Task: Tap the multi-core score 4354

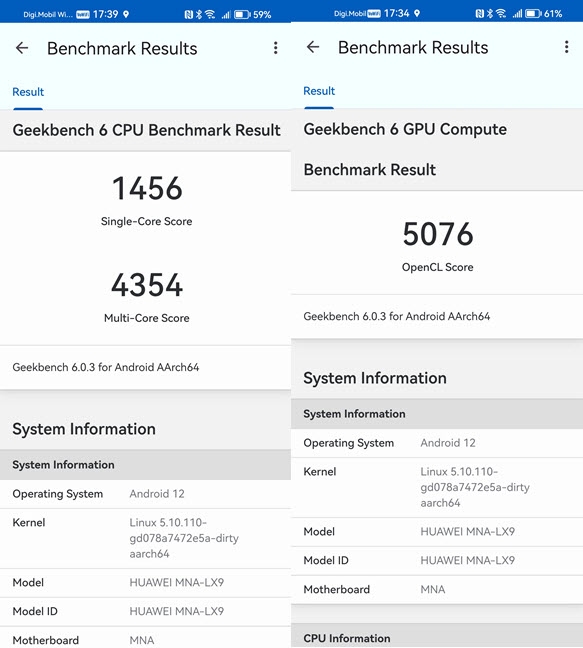Action: [147, 285]
